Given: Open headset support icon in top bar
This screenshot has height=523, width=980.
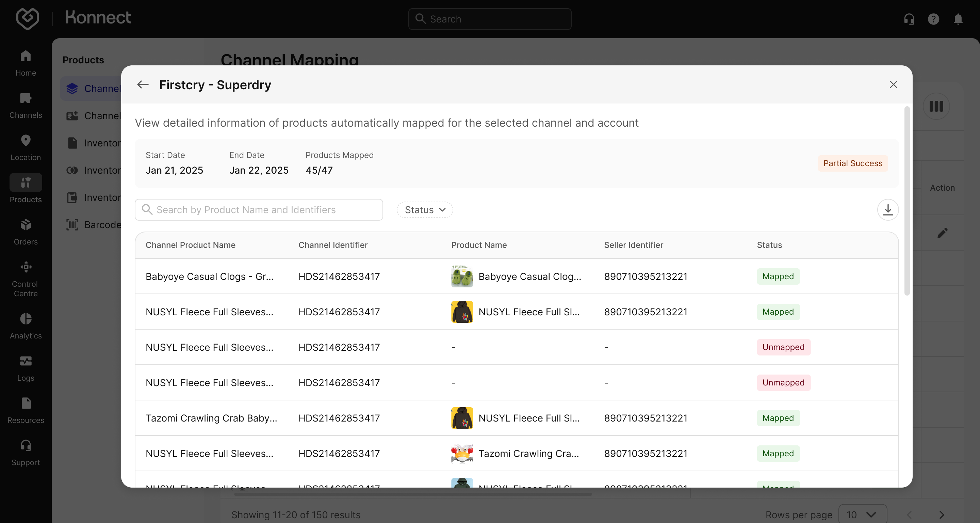Looking at the screenshot, I should click(909, 19).
